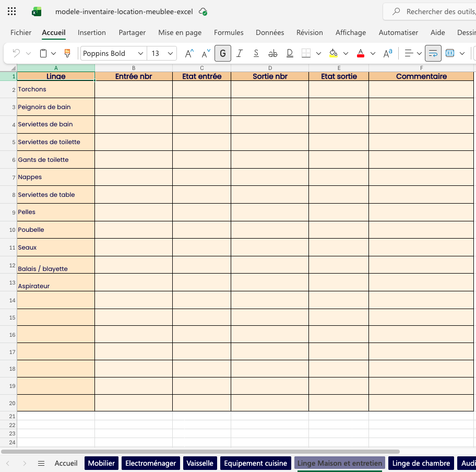Viewport: 476px width, 472px height.
Task: Open the Données ribbon tab
Action: coord(270,32)
